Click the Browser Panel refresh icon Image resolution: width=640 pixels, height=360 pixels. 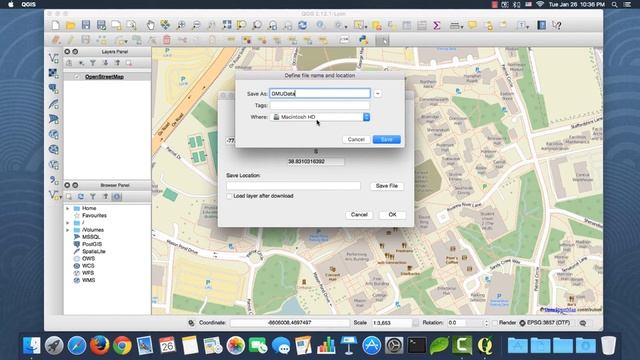(x=81, y=197)
